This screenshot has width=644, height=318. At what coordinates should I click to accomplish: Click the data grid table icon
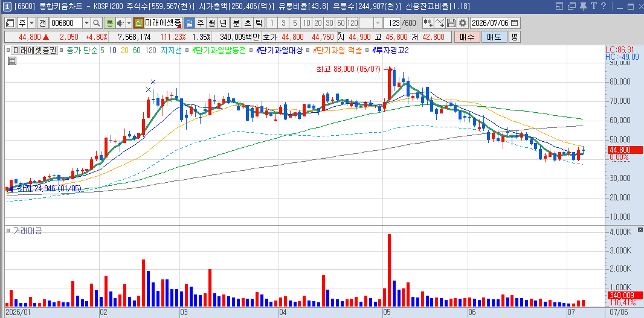[12, 61]
